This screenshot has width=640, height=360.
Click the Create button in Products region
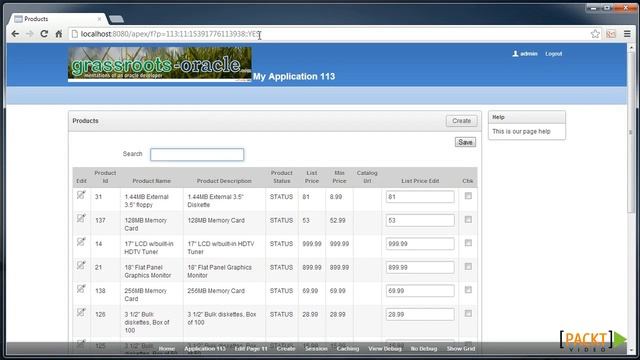point(462,121)
